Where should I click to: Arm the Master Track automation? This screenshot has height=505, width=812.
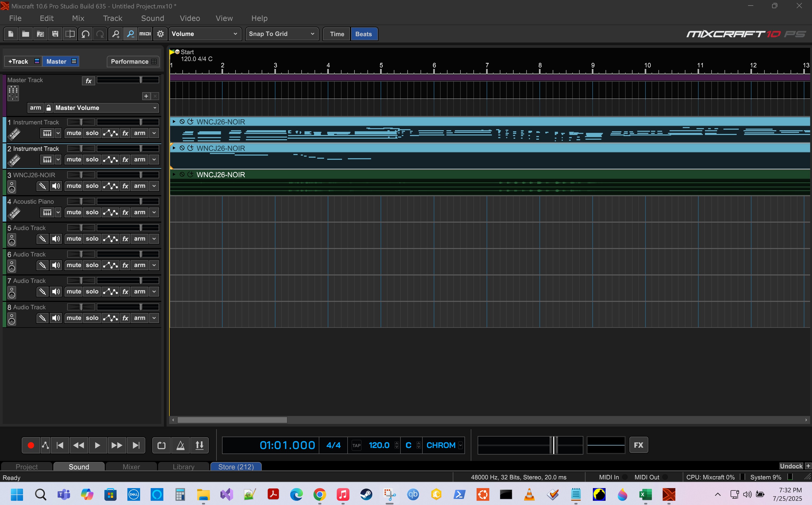35,107
